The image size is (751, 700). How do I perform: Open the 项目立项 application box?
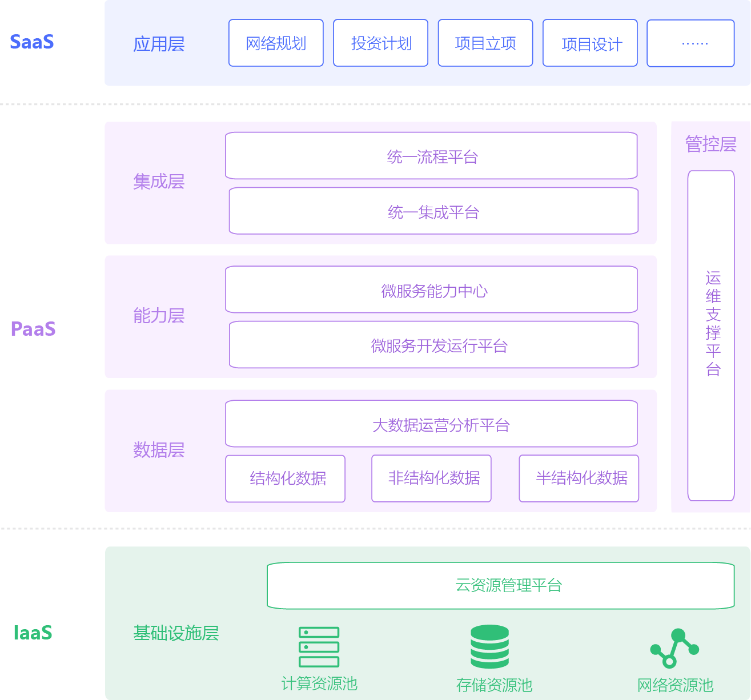point(485,43)
